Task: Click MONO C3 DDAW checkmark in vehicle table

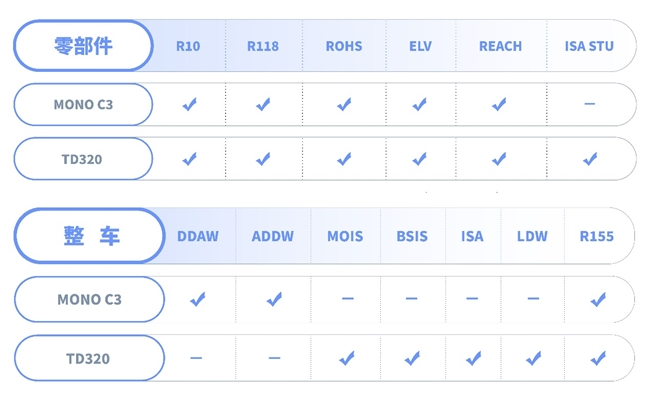Action: pyautogui.click(x=198, y=299)
